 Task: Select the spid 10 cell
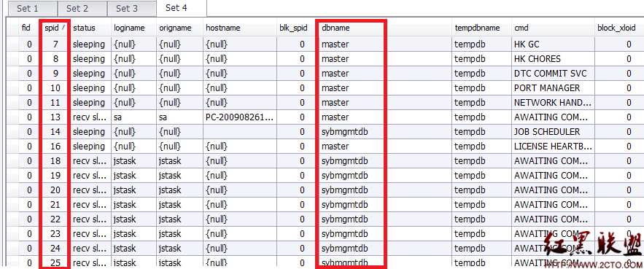55,88
